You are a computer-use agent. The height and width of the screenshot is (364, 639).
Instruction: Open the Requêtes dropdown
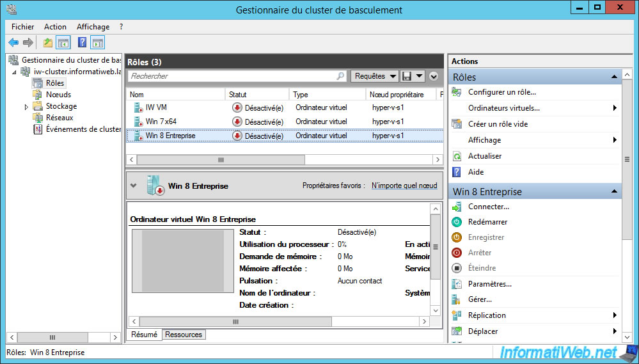click(375, 76)
